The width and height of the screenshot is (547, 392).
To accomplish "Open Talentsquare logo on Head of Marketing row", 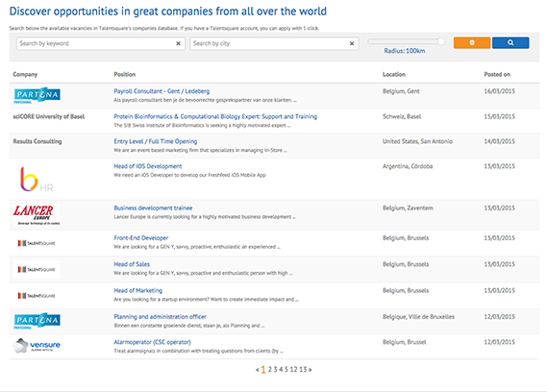I will [x=37, y=296].
